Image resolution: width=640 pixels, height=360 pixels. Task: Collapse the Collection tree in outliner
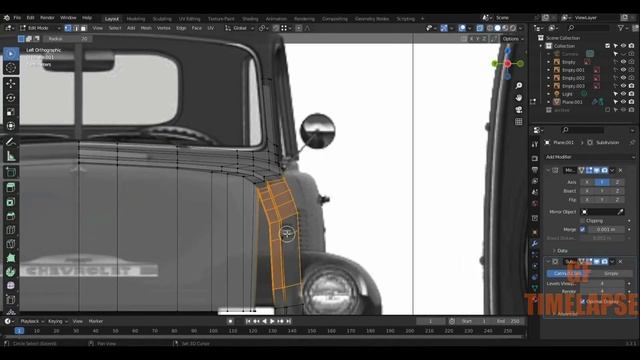541,46
